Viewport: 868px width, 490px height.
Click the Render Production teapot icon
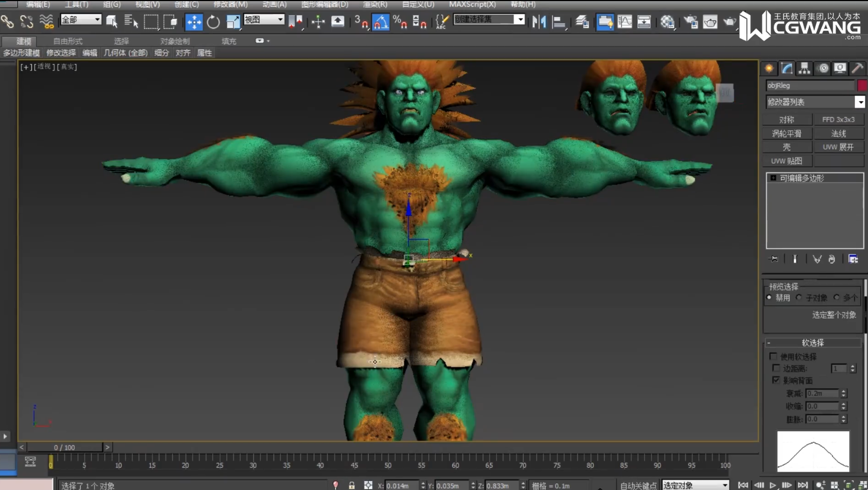(730, 21)
